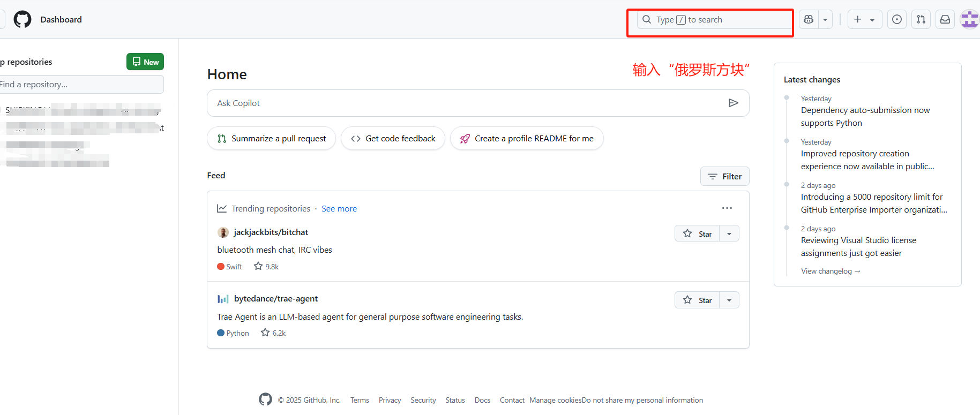Image resolution: width=980 pixels, height=415 pixels.
Task: Open Manage cookies footer link
Action: pyautogui.click(x=556, y=400)
